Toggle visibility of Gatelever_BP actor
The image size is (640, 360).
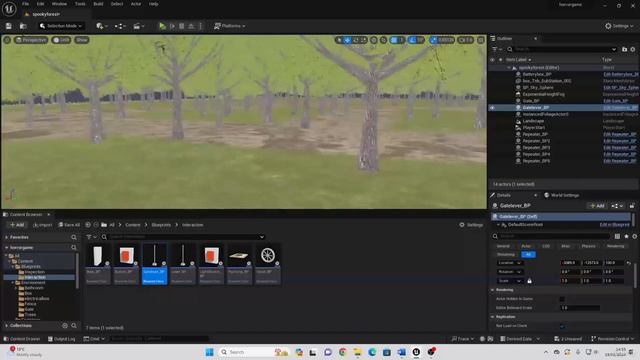492,108
